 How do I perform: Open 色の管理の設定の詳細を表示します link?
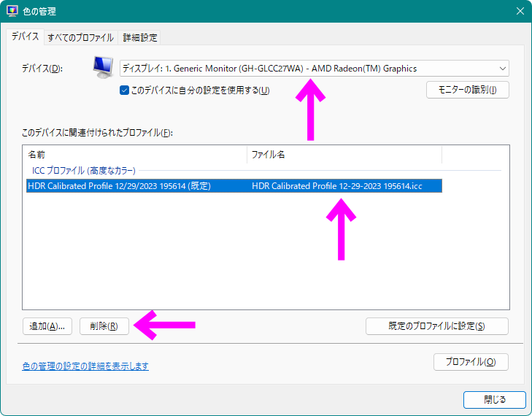(x=85, y=366)
